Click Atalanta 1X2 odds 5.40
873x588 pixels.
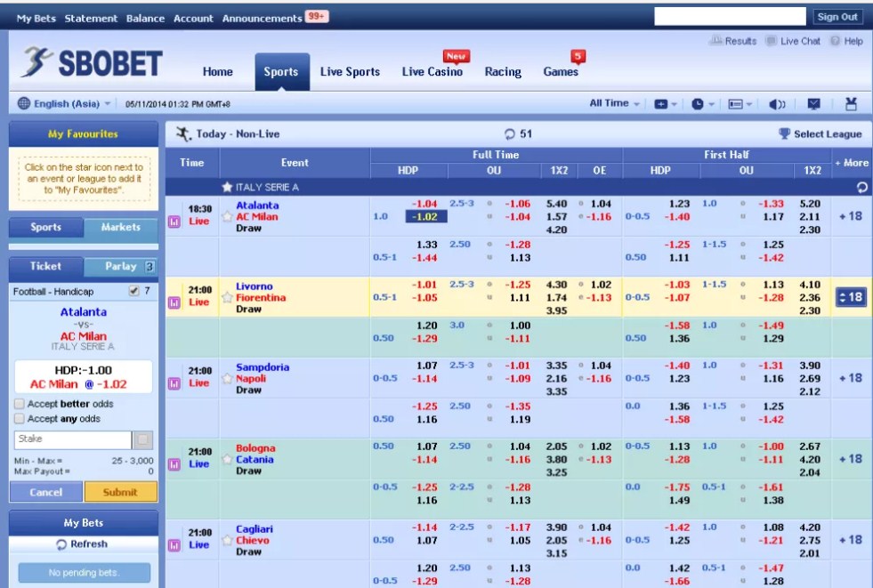coord(557,205)
